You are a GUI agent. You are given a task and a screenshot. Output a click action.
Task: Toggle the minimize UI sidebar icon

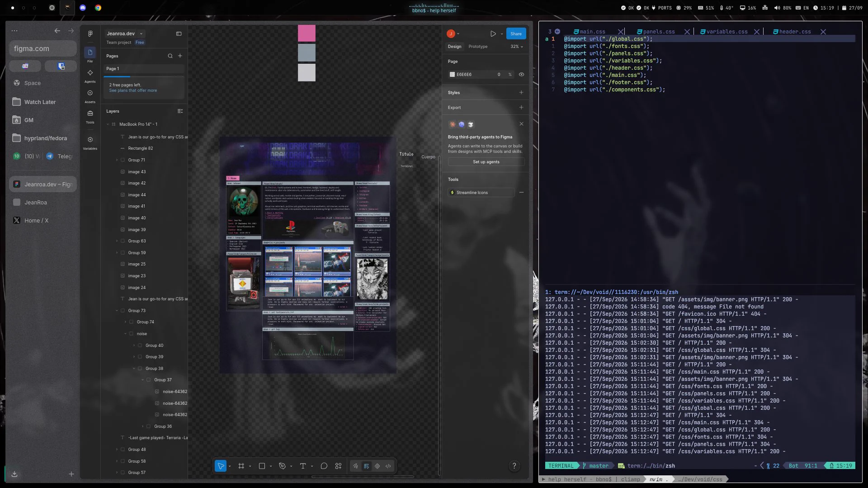click(x=179, y=33)
